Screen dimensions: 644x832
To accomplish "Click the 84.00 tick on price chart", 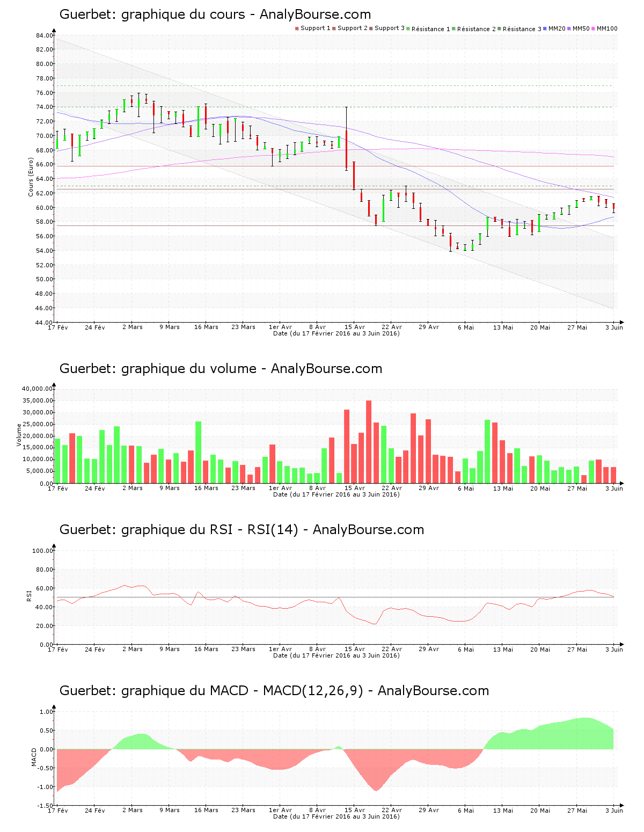I will [x=45, y=35].
